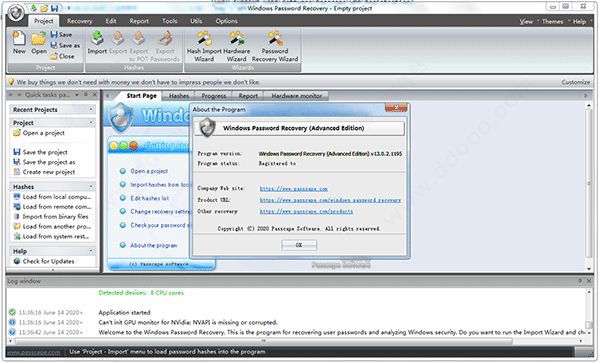
Task: Click the Export Passwords icon
Action: pyautogui.click(x=165, y=46)
